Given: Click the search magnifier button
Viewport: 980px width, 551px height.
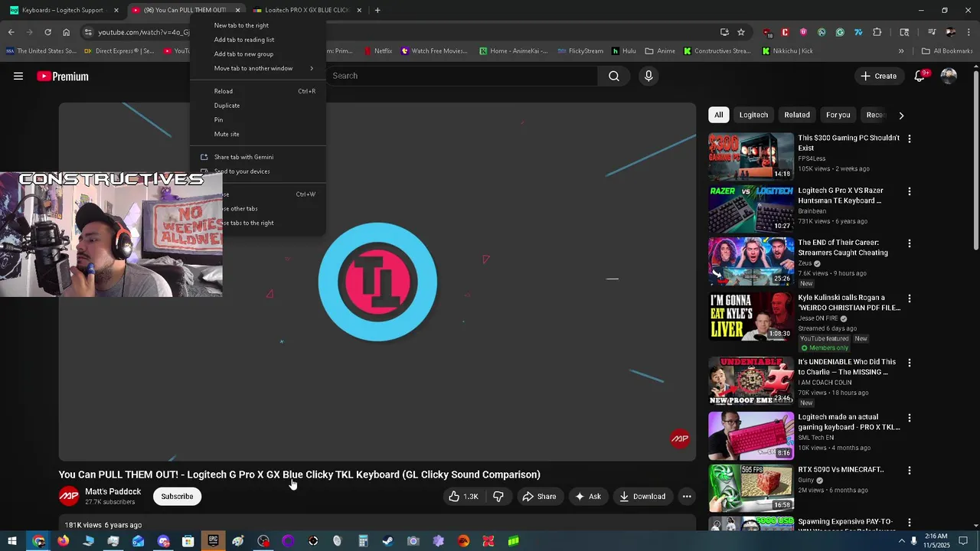Looking at the screenshot, I should click(x=614, y=76).
